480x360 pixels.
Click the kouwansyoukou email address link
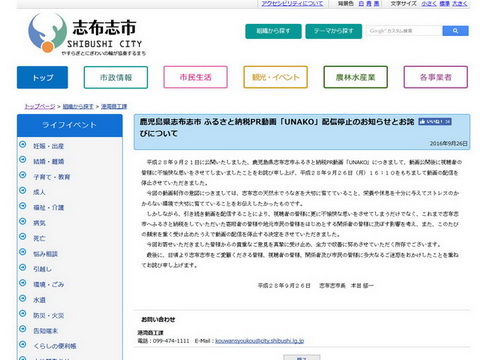pyautogui.click(x=260, y=341)
